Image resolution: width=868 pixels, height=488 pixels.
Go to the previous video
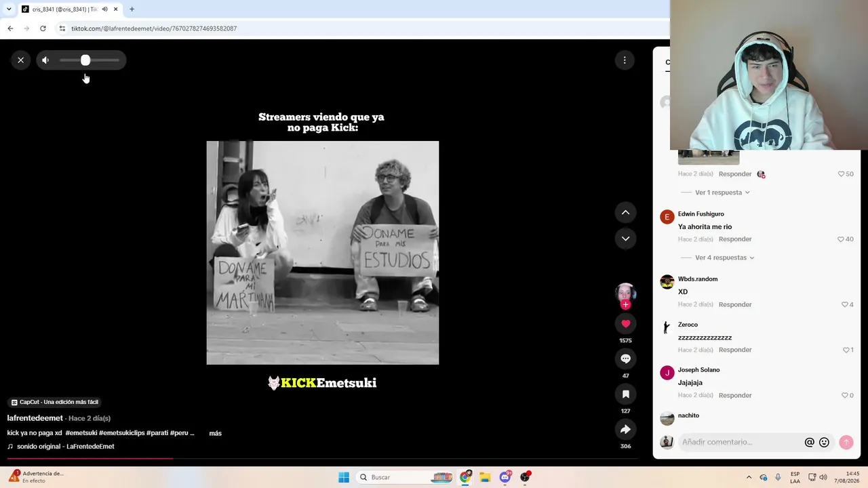coord(625,213)
